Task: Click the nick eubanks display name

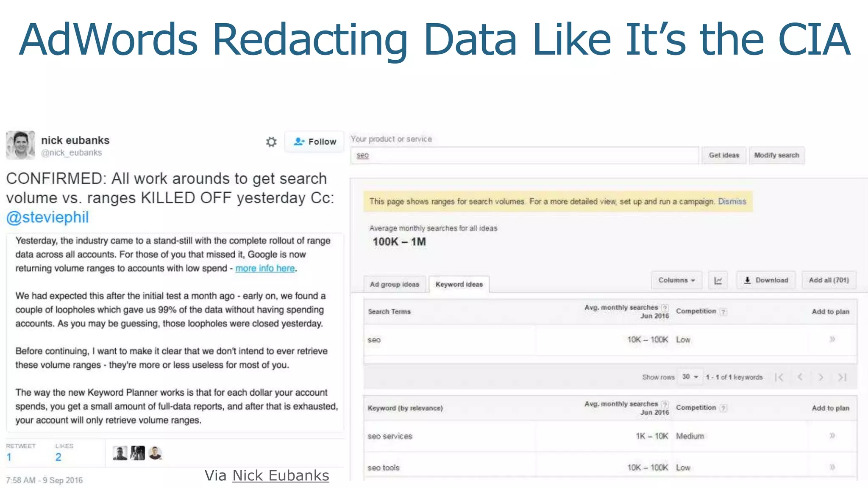Action: point(75,140)
